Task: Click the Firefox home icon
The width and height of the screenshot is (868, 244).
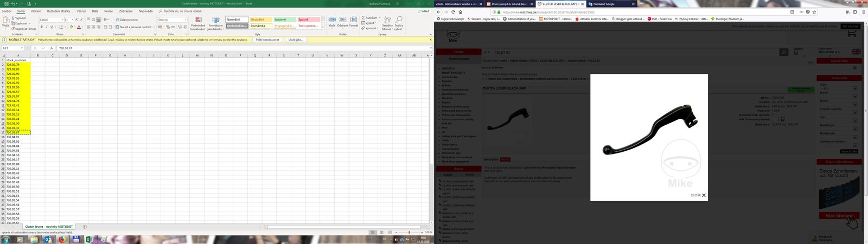Action: point(462,12)
